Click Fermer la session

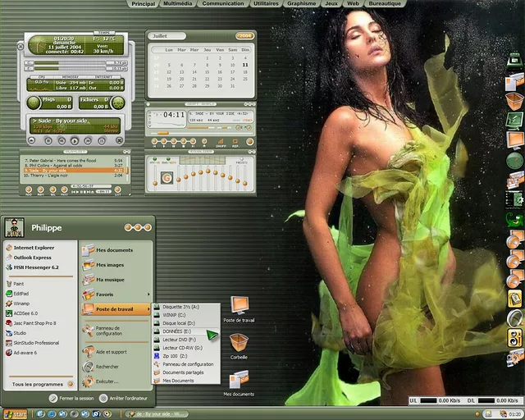click(74, 398)
